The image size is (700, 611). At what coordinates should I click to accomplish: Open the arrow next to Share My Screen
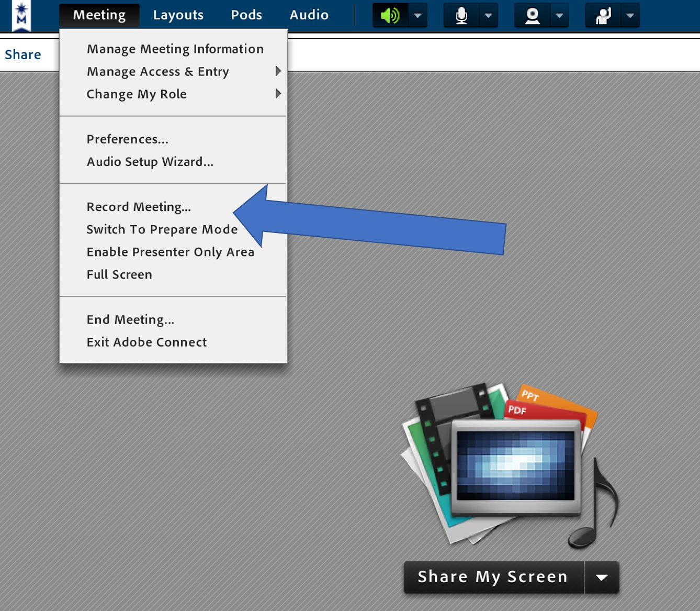(x=602, y=577)
